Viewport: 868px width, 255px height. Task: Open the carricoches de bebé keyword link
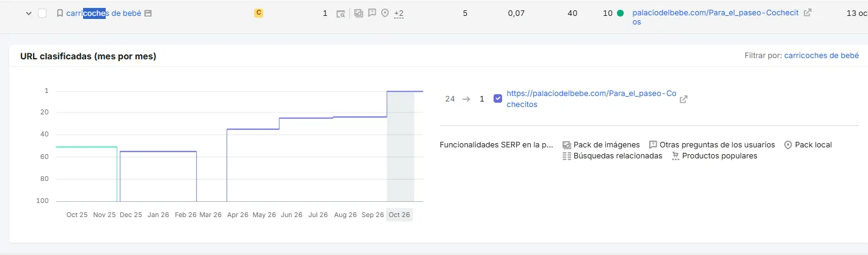[x=103, y=13]
